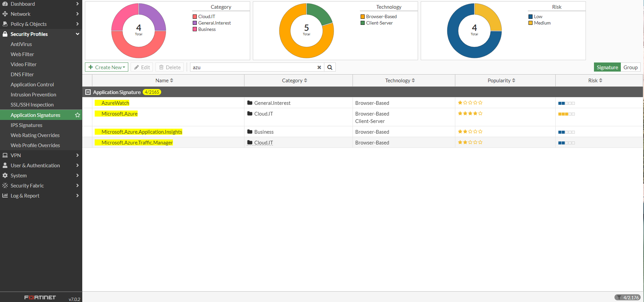Click the Cloud.IT legend color swatch

click(x=195, y=16)
